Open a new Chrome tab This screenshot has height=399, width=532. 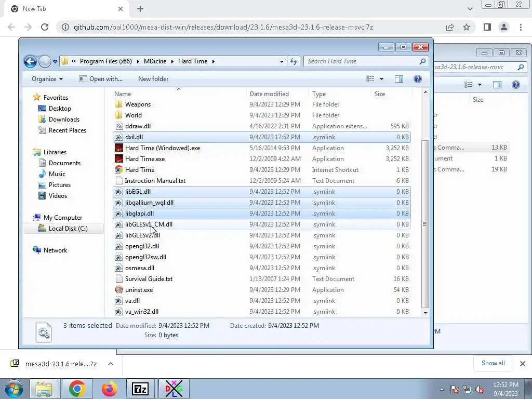coord(140,9)
